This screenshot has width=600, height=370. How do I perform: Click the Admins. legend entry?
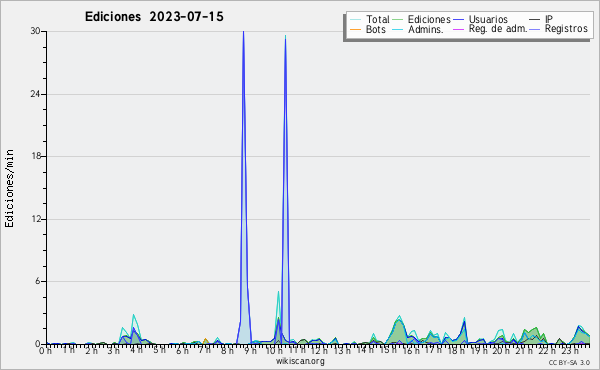tap(418, 29)
